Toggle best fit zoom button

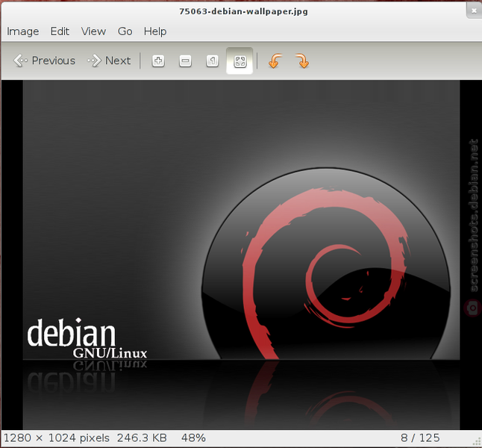coord(240,61)
